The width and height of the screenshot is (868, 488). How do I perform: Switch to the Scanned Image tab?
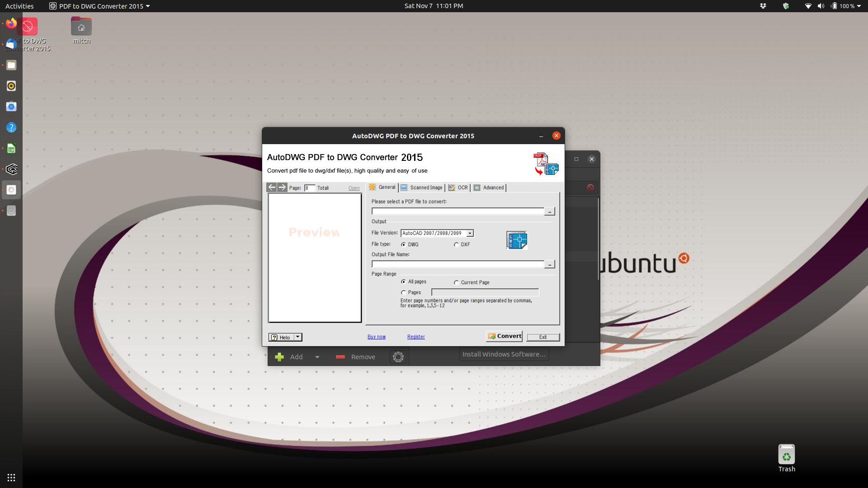tap(421, 188)
